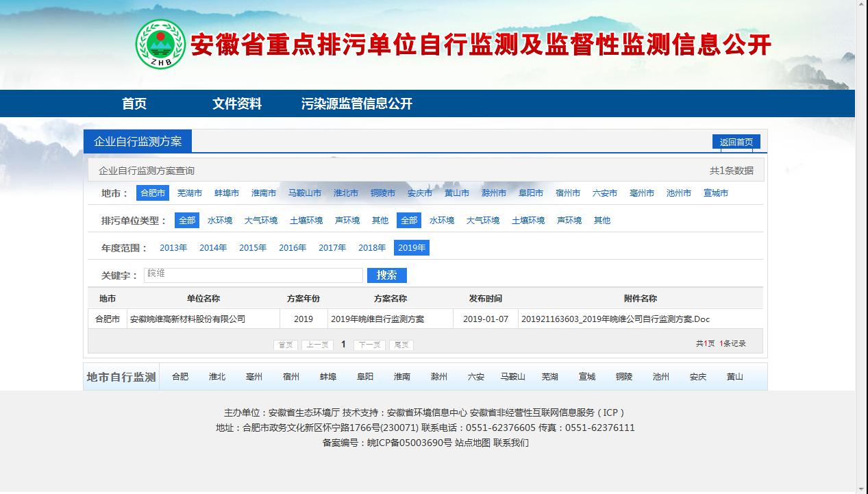Click the 搜索 search button
Viewport: 868px width, 494px height.
[x=387, y=275]
